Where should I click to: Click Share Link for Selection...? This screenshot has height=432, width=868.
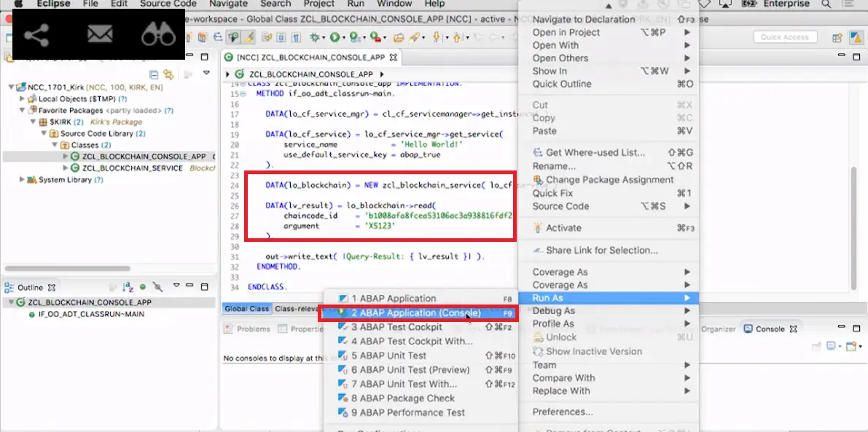(x=609, y=251)
